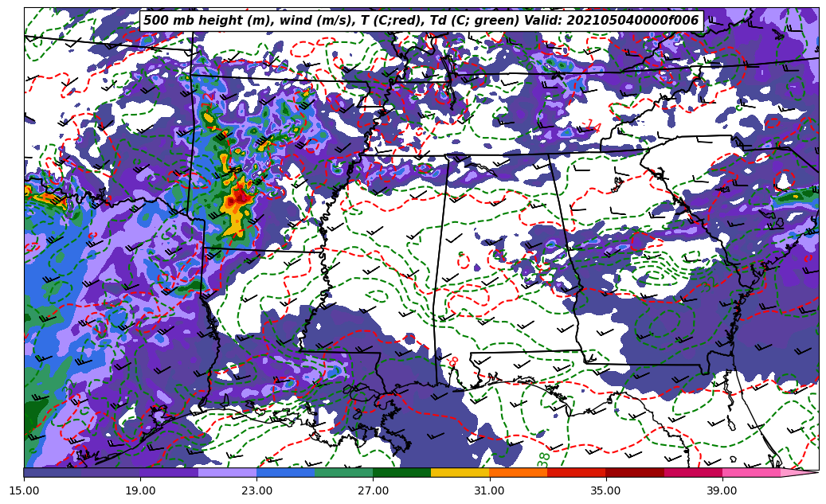Click the 23.00 colorbar tick label

256,490
